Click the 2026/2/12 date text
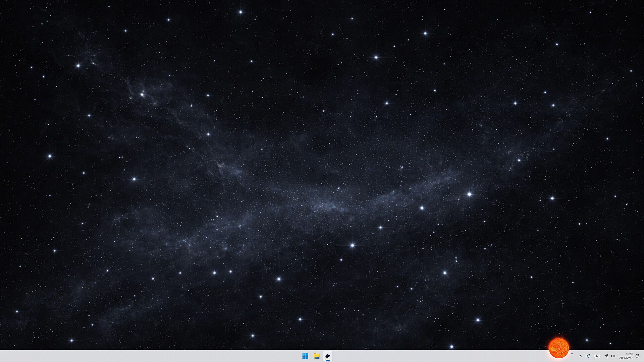 626,358
